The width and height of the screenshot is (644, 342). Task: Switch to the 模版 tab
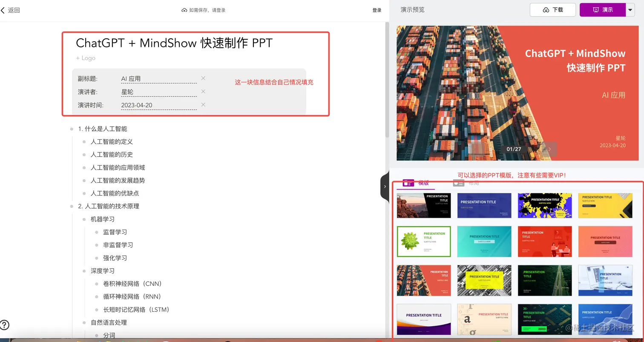coord(416,183)
